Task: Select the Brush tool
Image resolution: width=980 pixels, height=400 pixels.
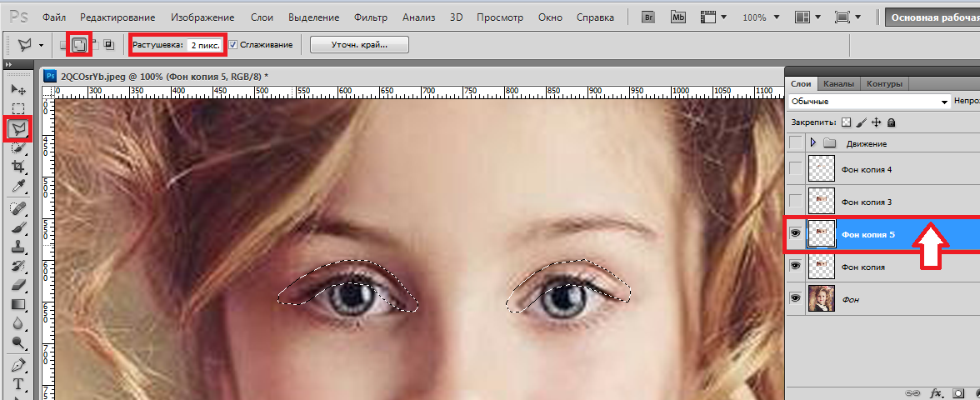Action: (18, 227)
